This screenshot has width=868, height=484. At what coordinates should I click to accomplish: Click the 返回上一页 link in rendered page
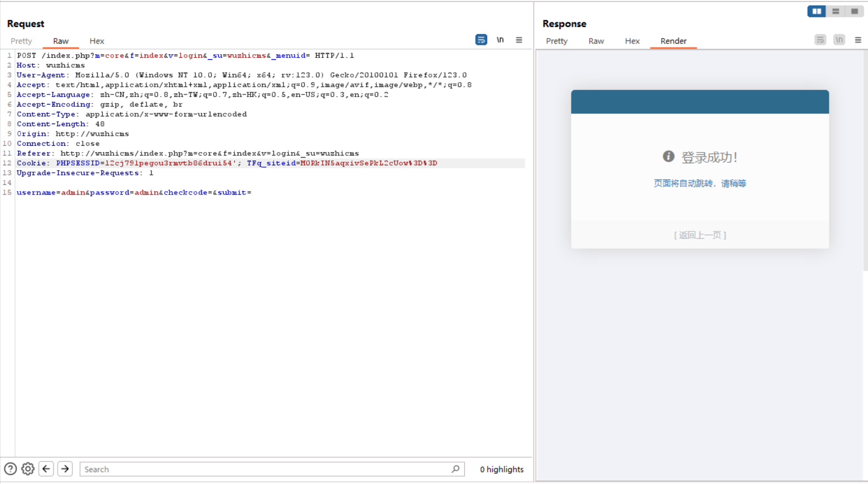tap(700, 235)
